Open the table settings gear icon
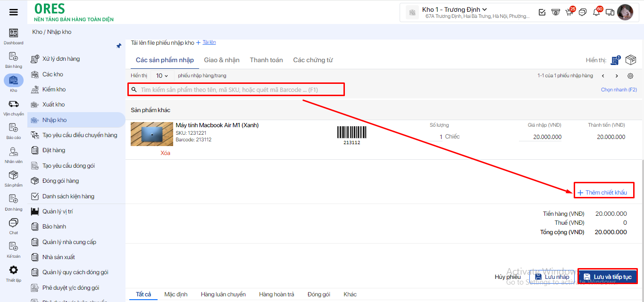Image resolution: width=644 pixels, height=302 pixels. click(630, 76)
